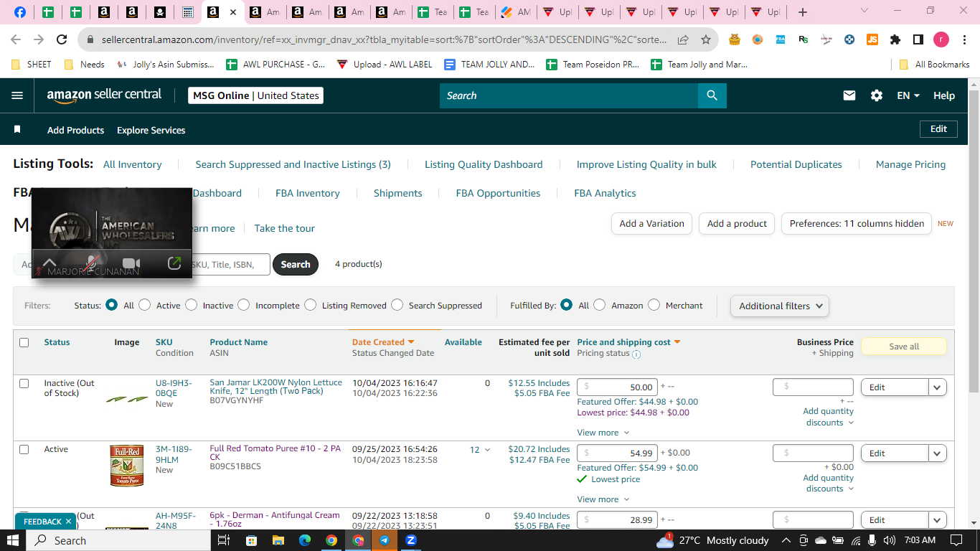Tick the select-all checkbox in table header

click(x=24, y=342)
